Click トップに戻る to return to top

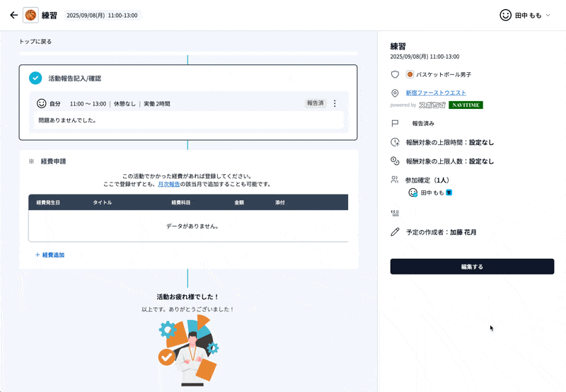(35, 42)
